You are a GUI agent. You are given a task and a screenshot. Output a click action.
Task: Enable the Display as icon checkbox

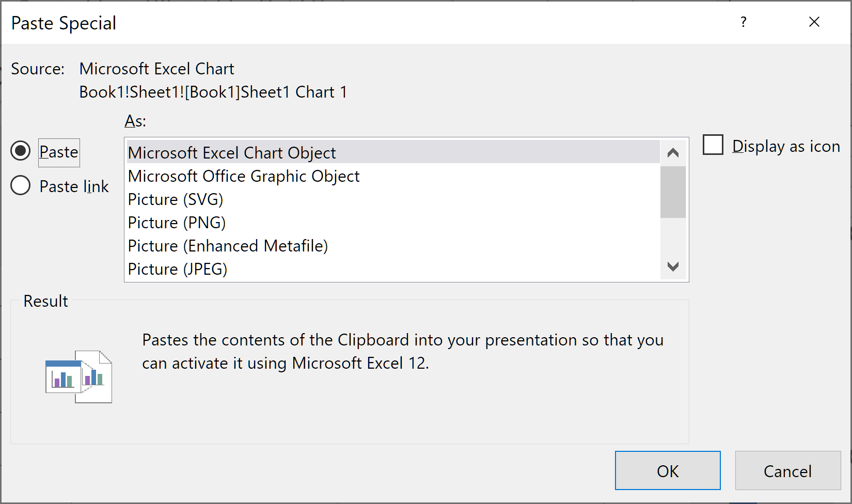click(x=713, y=145)
